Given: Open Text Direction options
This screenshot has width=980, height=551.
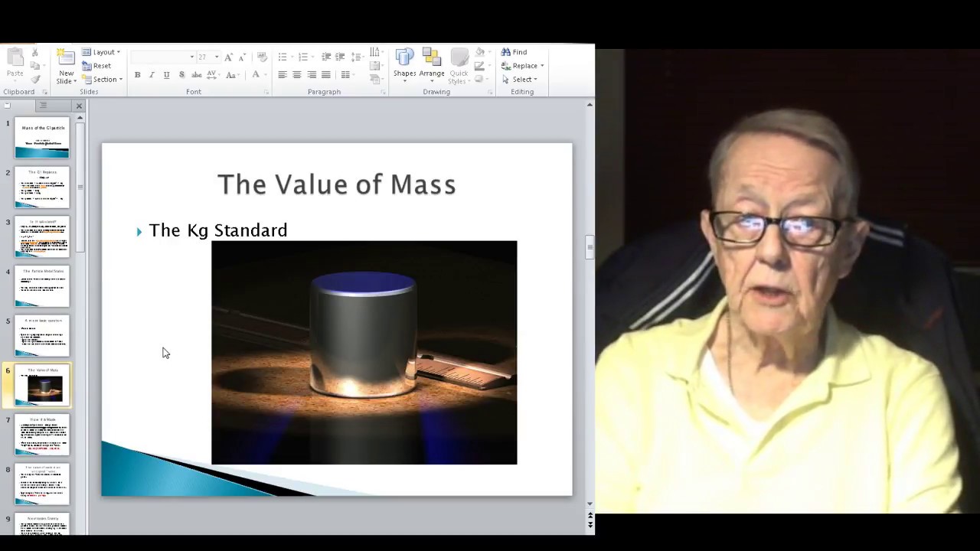Looking at the screenshot, I should point(376,52).
